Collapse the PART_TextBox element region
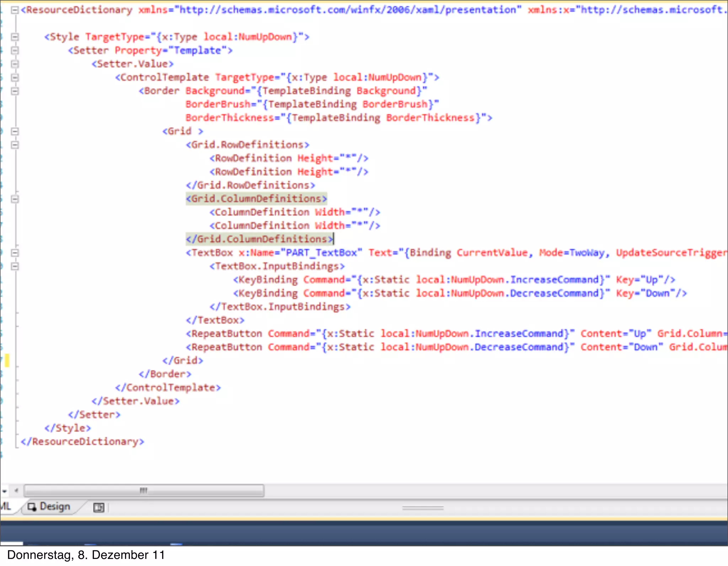The width and height of the screenshot is (728, 566). click(15, 253)
